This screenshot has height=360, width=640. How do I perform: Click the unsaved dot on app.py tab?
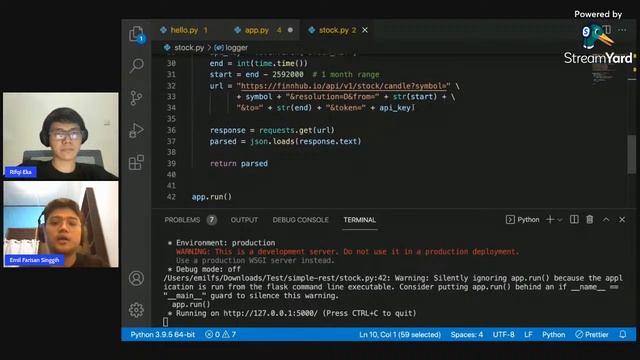click(290, 30)
